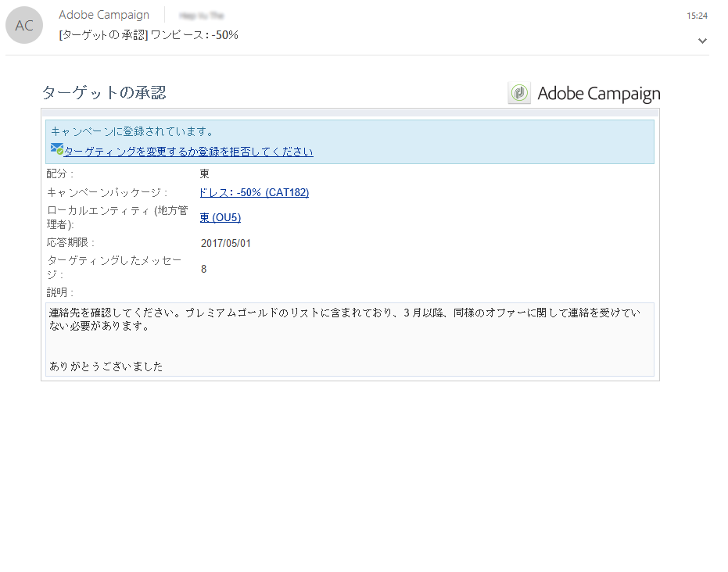The width and height of the screenshot is (728, 572).
Task: Click description text starting 連絡先を確認してください
Action: tap(345, 319)
